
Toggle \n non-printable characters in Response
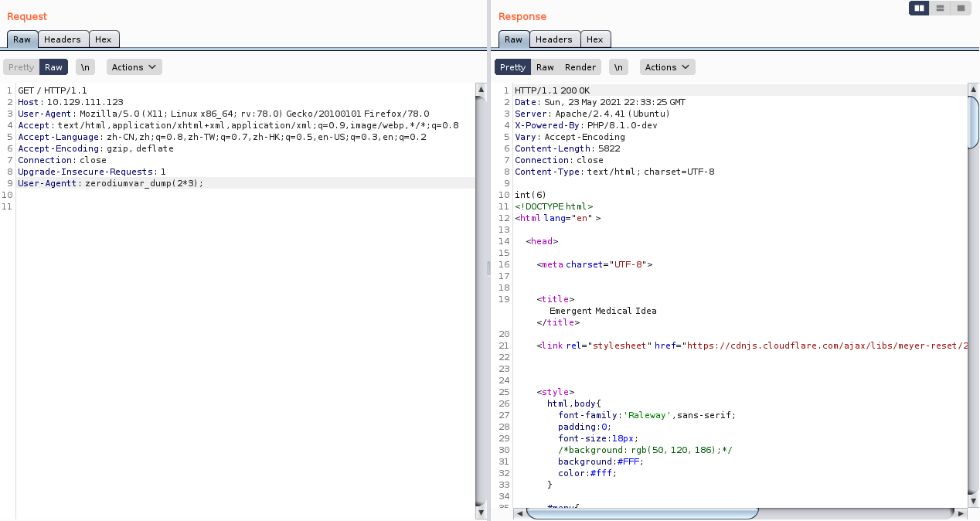[618, 67]
